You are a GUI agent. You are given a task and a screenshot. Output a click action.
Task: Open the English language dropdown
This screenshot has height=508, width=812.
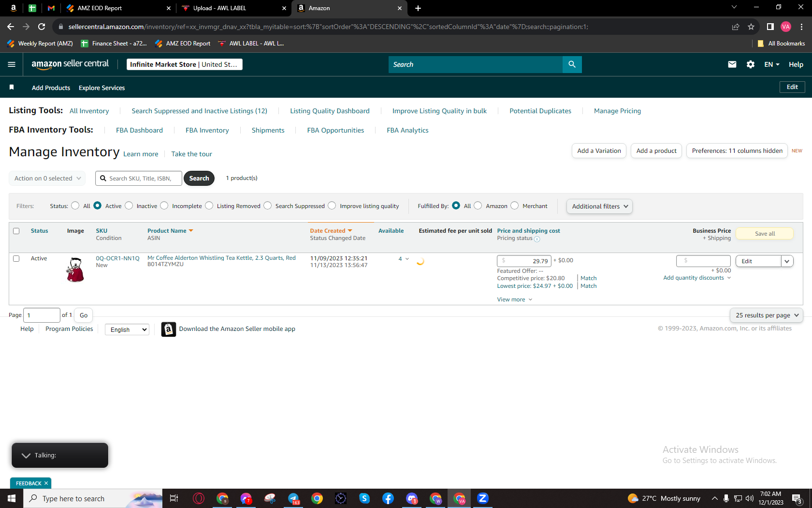[127, 329]
